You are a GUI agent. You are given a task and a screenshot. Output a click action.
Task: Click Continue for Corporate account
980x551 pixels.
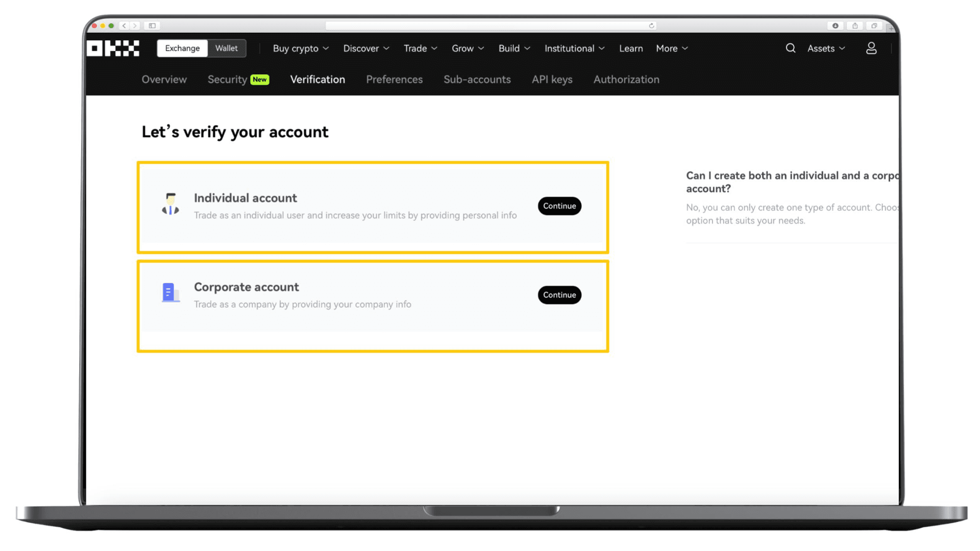[559, 295]
